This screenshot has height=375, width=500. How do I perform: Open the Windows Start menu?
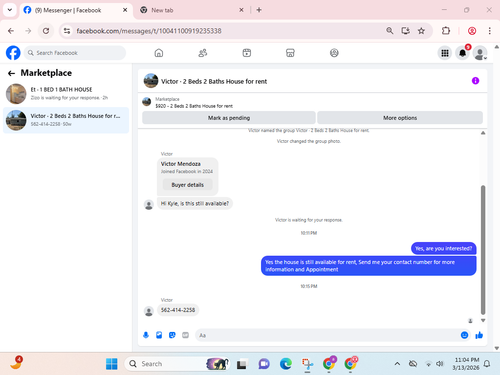pyautogui.click(x=112, y=364)
